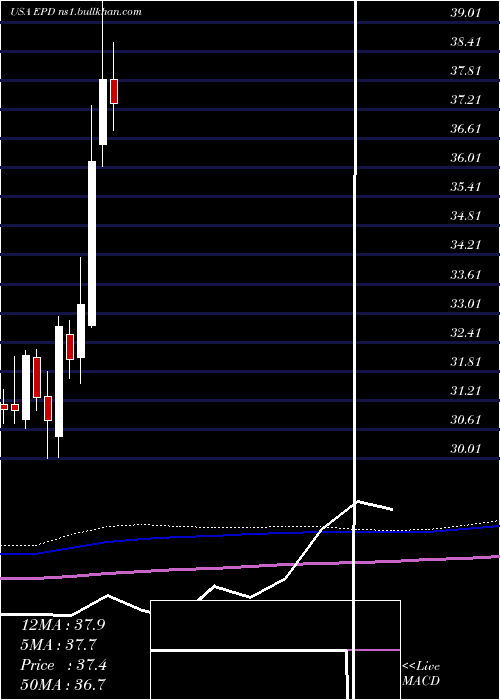
Task: Click the 39.01 price axis label
Action: [x=466, y=12]
